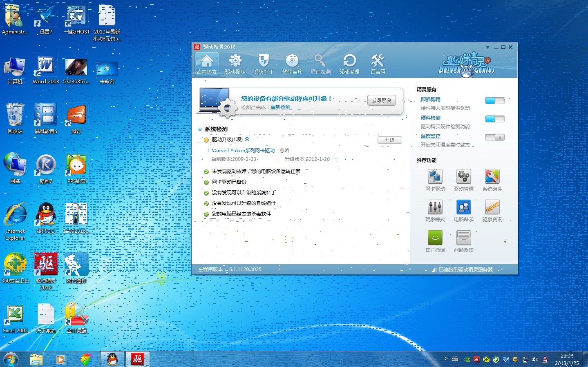Select the 一键GHOST desktop icon

pyautogui.click(x=76, y=20)
